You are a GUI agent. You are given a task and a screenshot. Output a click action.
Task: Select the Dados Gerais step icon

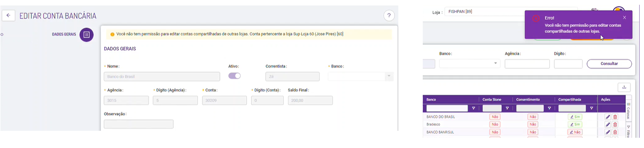point(87,35)
